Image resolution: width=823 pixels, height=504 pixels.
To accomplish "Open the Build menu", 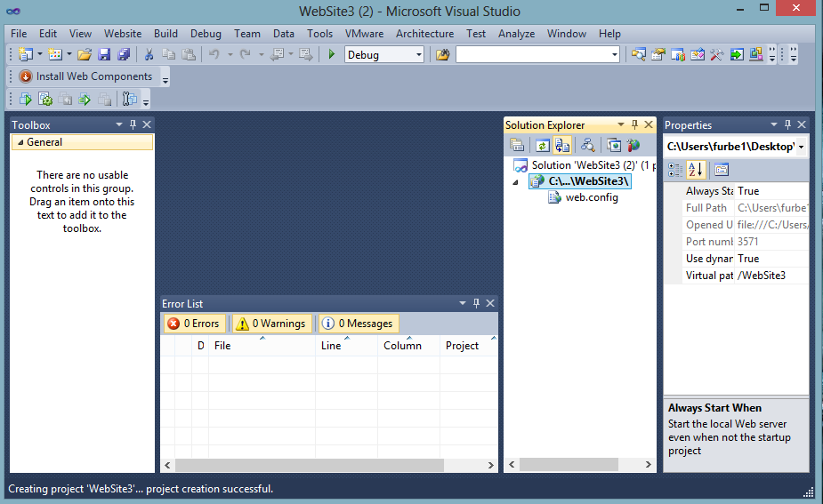I will coord(165,34).
